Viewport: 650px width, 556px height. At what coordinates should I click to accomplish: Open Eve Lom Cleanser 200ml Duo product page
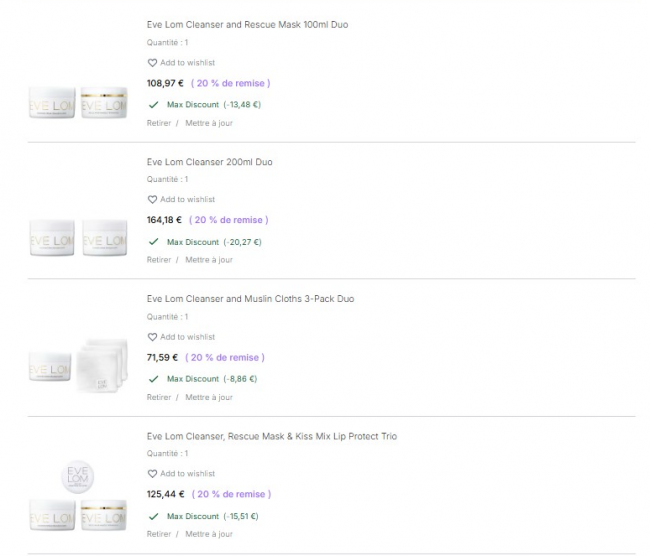coord(209,162)
